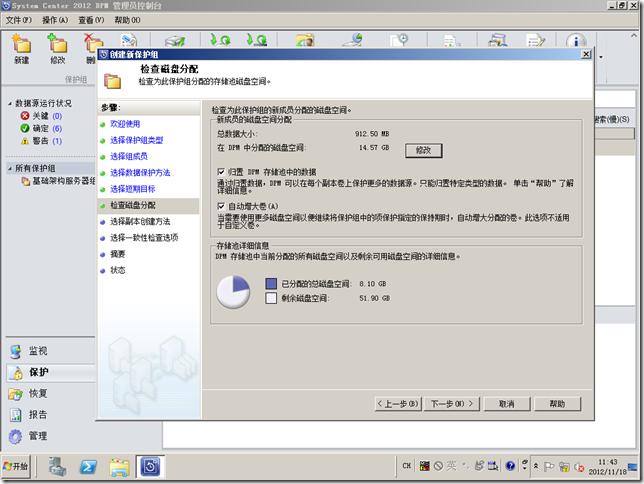Screen dimensions: 644x484
Task: Click the flag Action Center tray icon
Action: tap(549, 466)
